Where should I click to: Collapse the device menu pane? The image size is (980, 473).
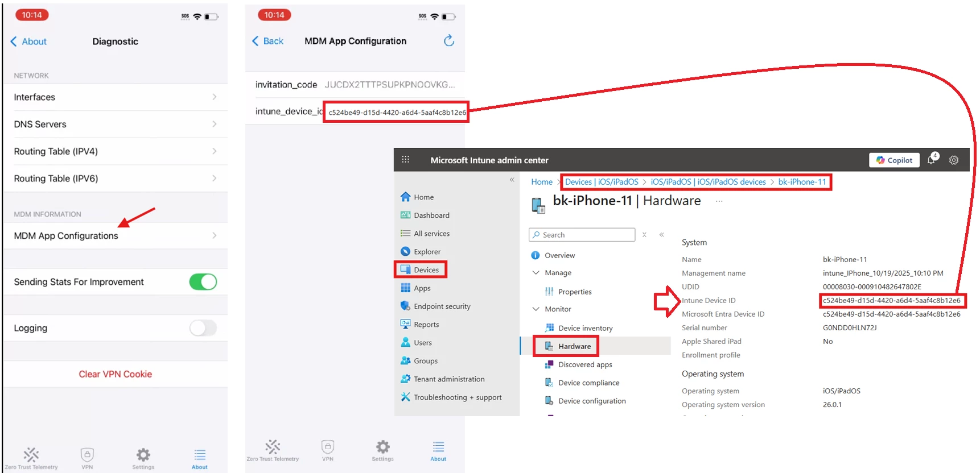point(661,235)
